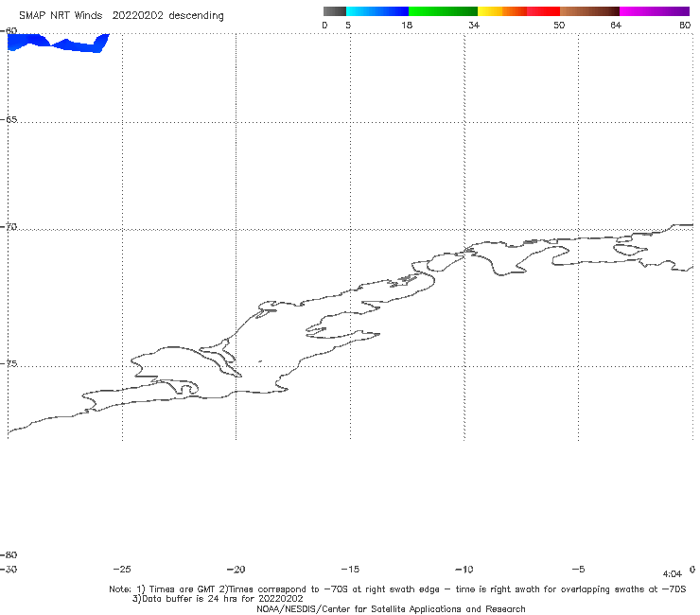Pick the yellow-orange segment of the color bar
Screen dimensions: 700x615
point(502,11)
